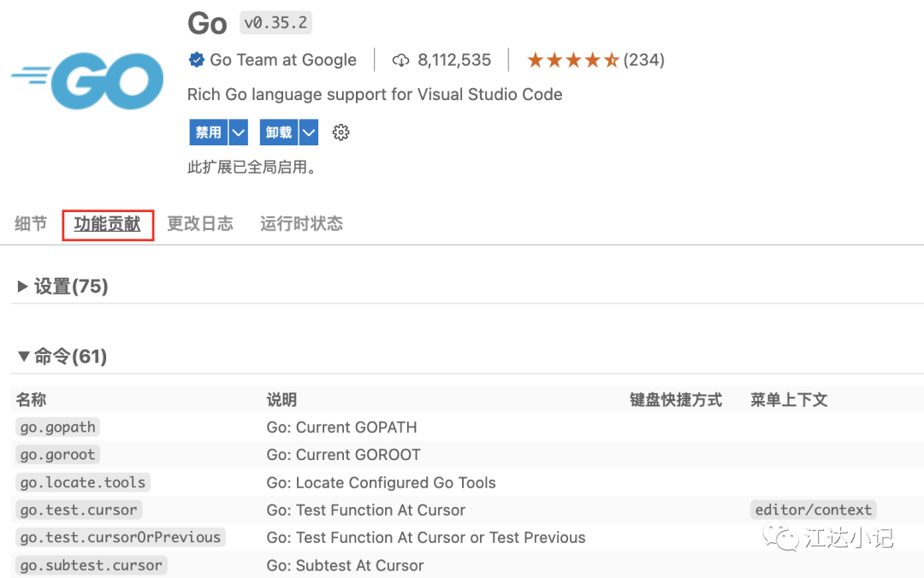Click the Go: Current GOROOT description

[344, 455]
